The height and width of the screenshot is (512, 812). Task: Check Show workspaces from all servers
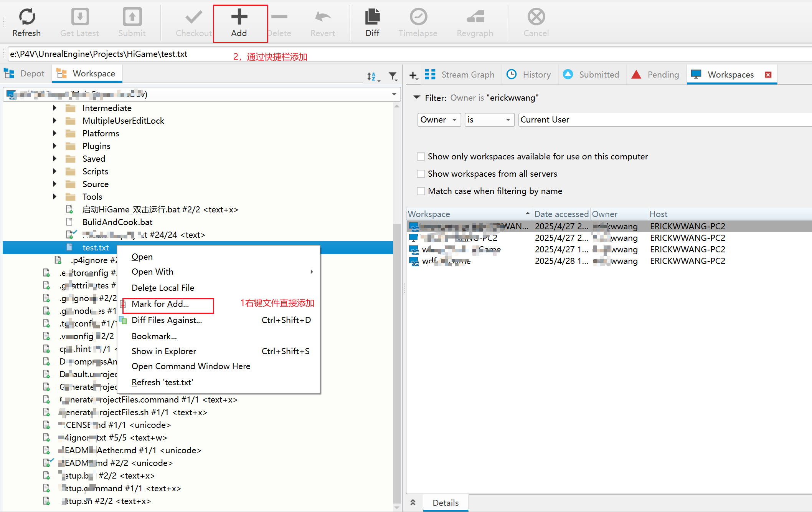(x=421, y=174)
